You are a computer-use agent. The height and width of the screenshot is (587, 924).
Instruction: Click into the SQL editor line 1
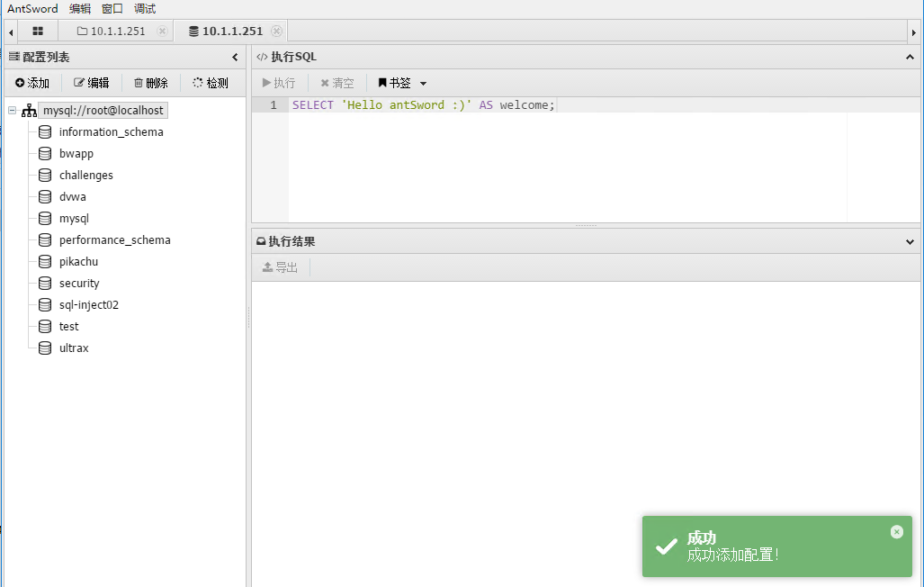pos(604,105)
